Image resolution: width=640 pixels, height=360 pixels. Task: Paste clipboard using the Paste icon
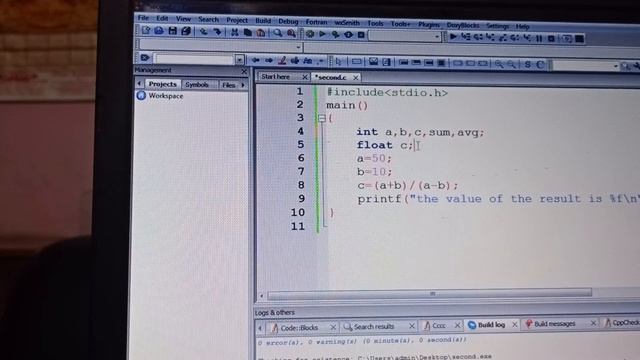click(x=260, y=33)
